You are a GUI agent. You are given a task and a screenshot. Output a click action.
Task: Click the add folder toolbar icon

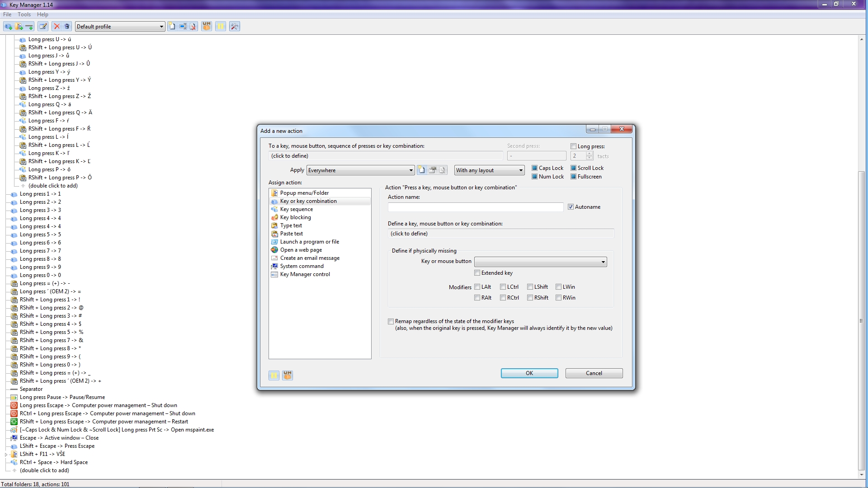pyautogui.click(x=19, y=27)
